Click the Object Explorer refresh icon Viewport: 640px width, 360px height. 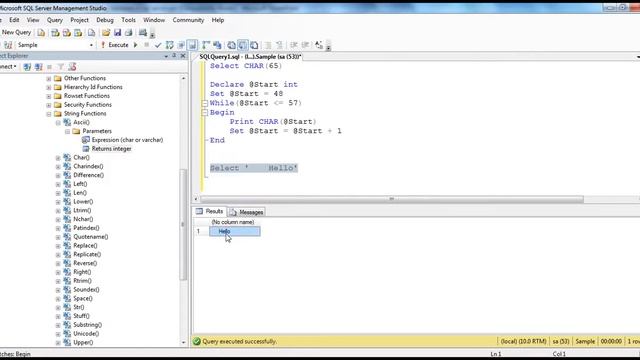(72, 67)
